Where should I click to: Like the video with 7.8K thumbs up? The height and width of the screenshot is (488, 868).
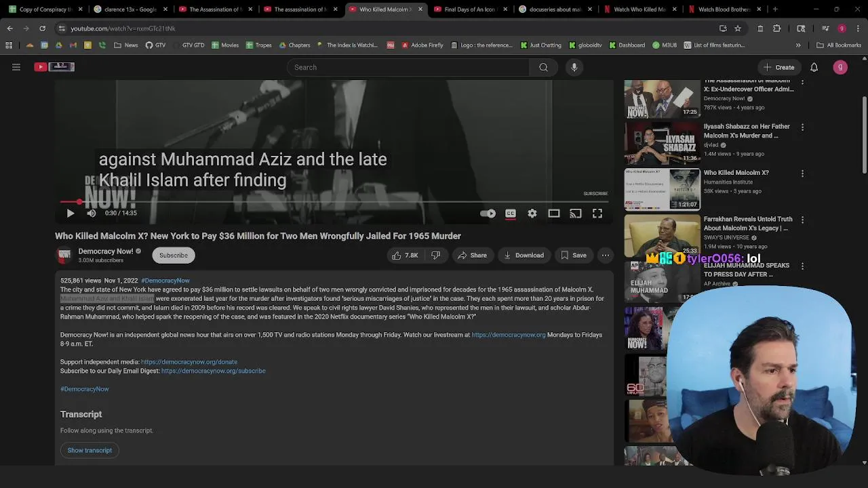coord(405,256)
